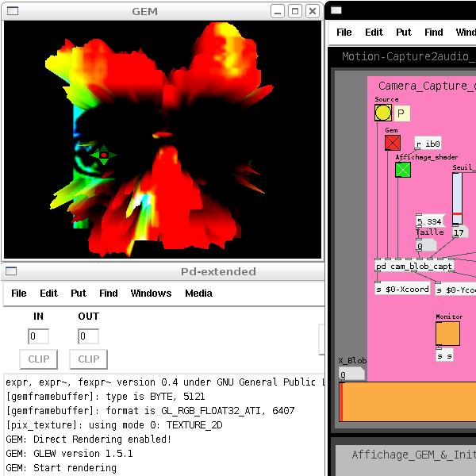Adjust the Seuil vertical slider
This screenshot has height=476, width=476.
click(457, 198)
